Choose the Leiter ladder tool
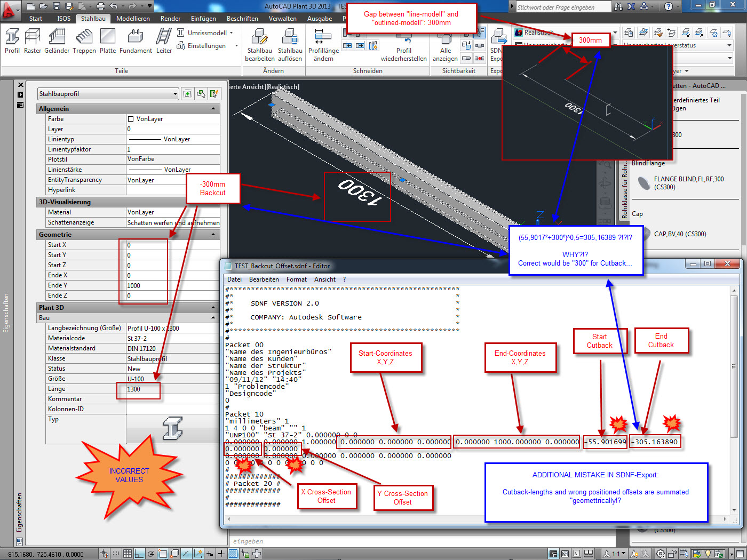The height and width of the screenshot is (560, 747). [x=164, y=42]
